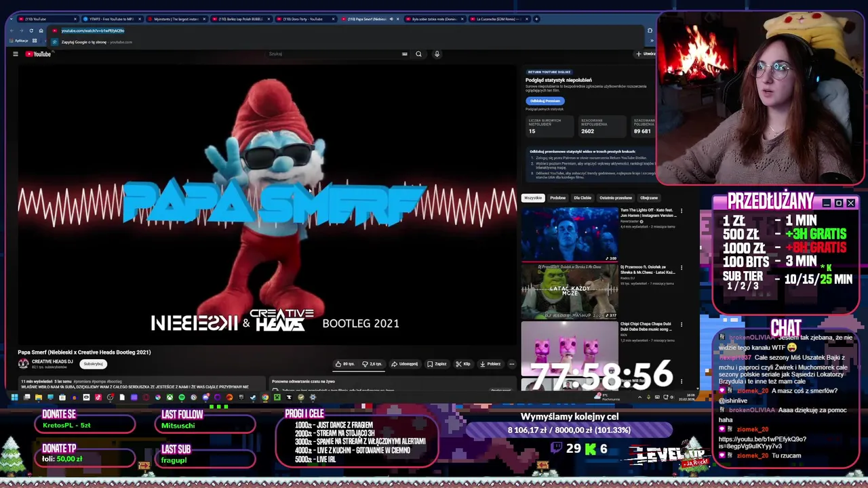Open the YouTube hamburger guide menu
Viewport: 868px width, 488px height.
click(15, 54)
